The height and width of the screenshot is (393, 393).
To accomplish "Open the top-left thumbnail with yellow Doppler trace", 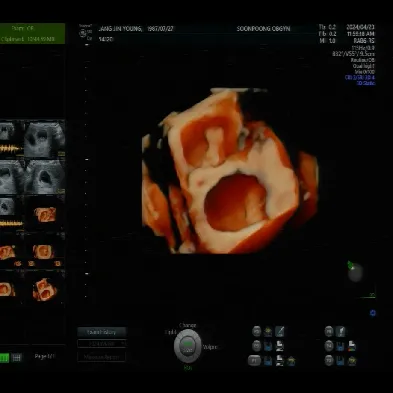I will point(12,139).
